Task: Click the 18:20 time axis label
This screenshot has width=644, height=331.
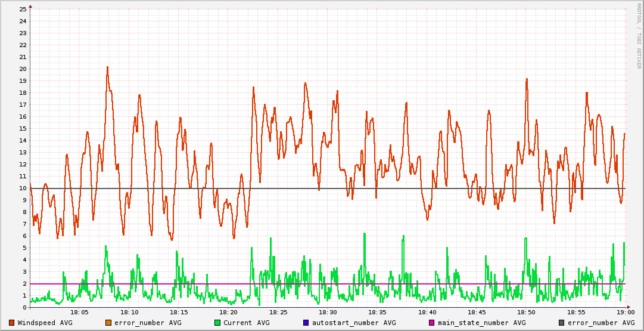Action: tap(228, 313)
